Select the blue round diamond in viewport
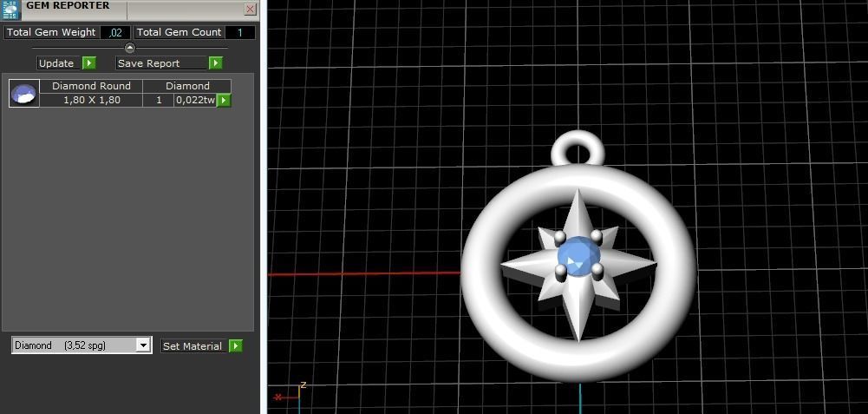The height and width of the screenshot is (414, 868). (x=578, y=255)
